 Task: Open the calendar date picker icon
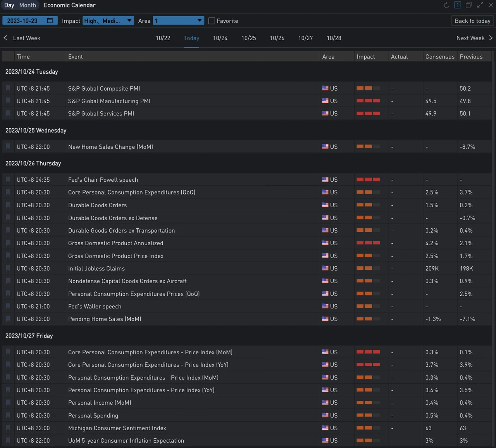tap(50, 21)
